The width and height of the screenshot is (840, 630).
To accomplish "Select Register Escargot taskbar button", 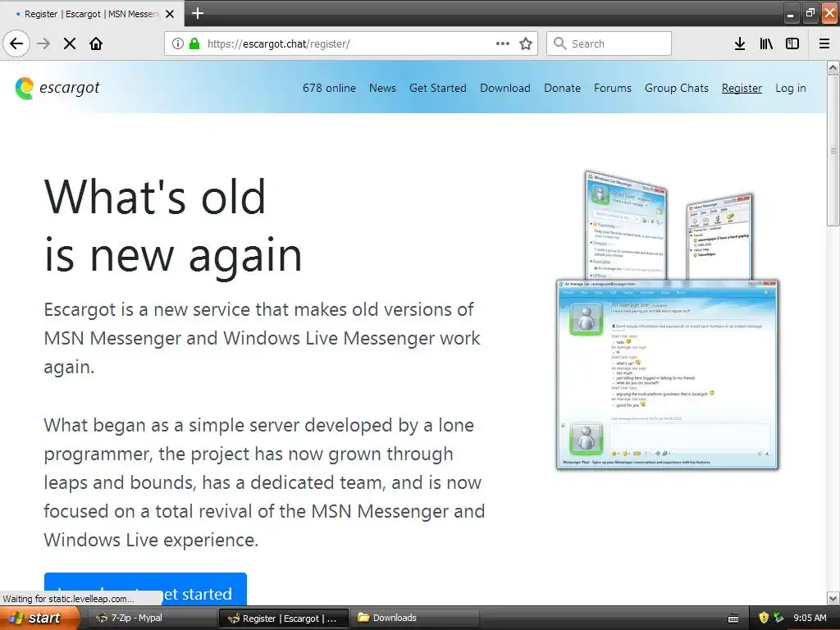I will [x=283, y=619].
